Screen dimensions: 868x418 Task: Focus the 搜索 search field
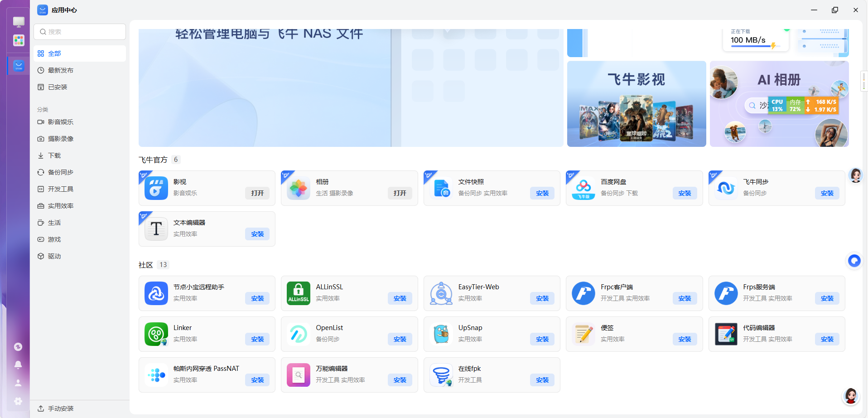80,32
